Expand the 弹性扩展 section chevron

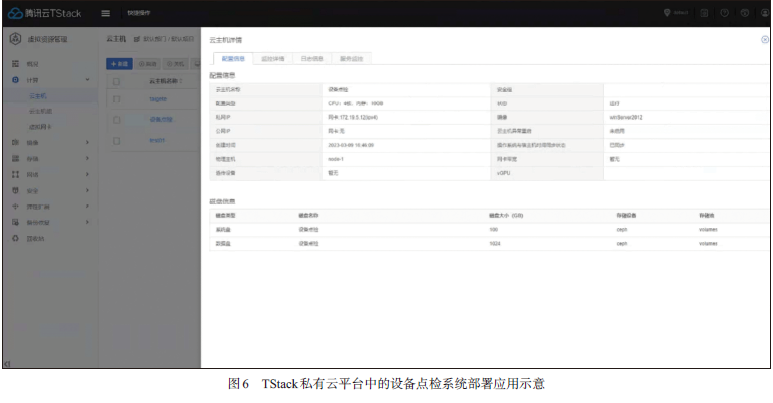coord(87,206)
